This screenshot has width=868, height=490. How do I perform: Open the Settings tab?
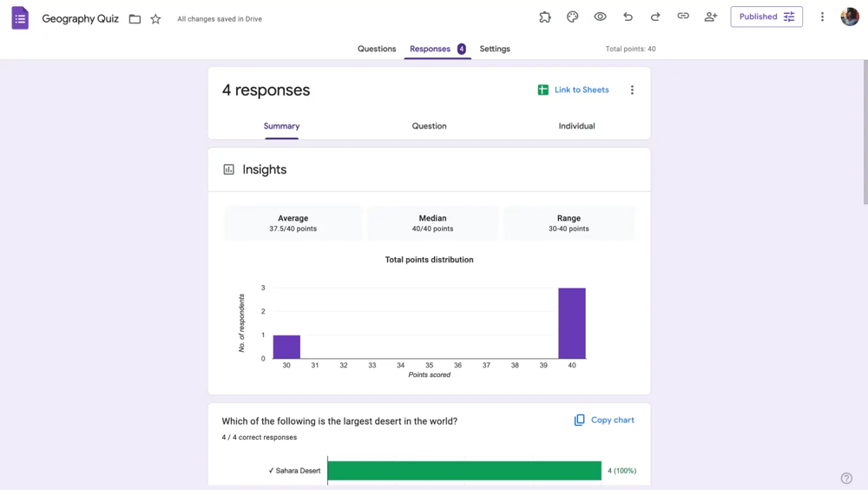coord(495,49)
